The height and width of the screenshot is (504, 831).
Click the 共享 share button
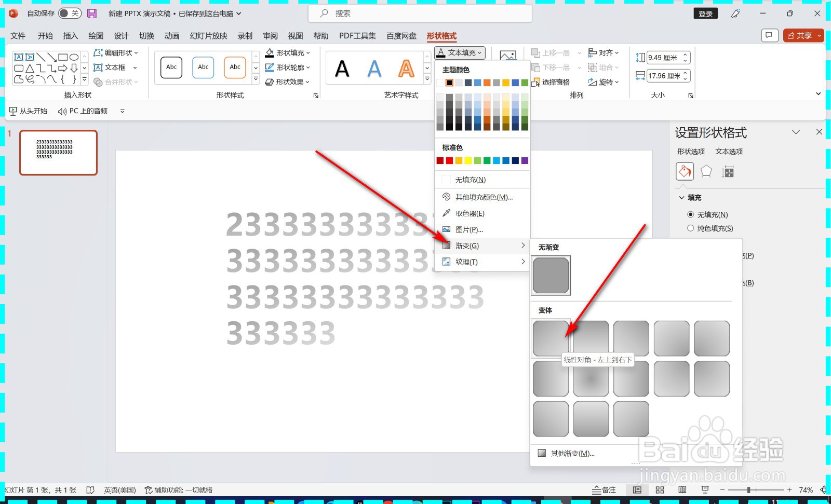pos(803,35)
